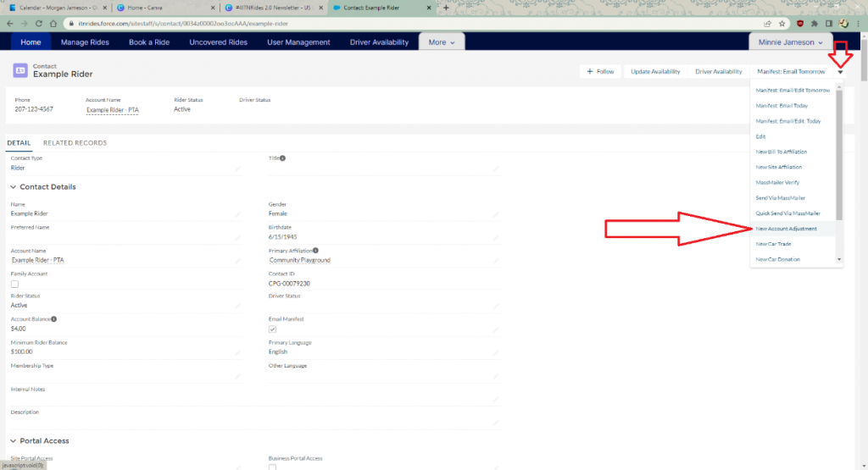868x470 pixels.
Task: Click the action menu's scrollbar down arrow
Action: click(839, 259)
